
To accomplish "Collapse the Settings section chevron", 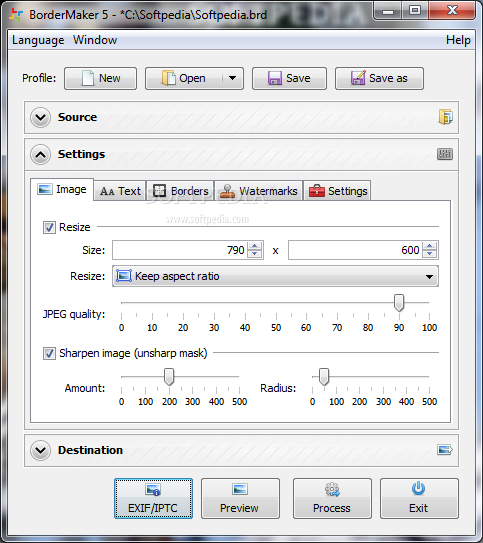I will 41,154.
